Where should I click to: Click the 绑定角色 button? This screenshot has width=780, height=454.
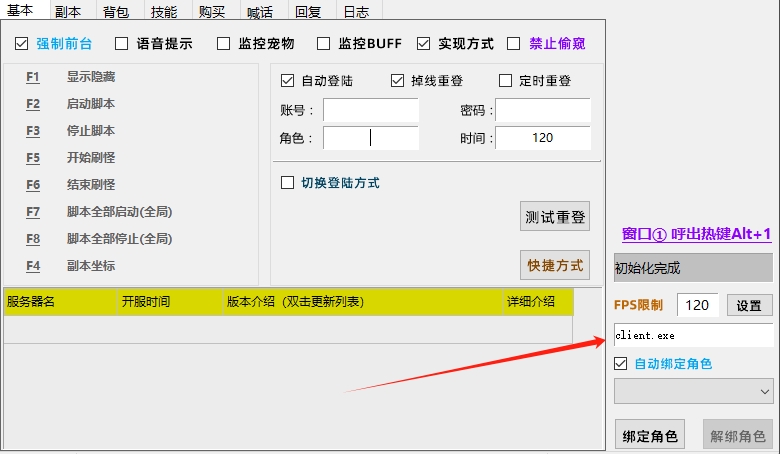649,436
